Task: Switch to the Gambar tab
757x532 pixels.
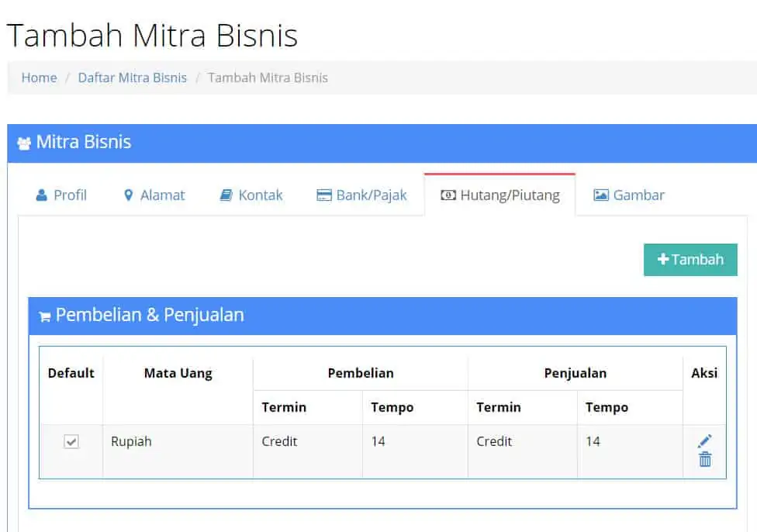Action: tap(628, 195)
